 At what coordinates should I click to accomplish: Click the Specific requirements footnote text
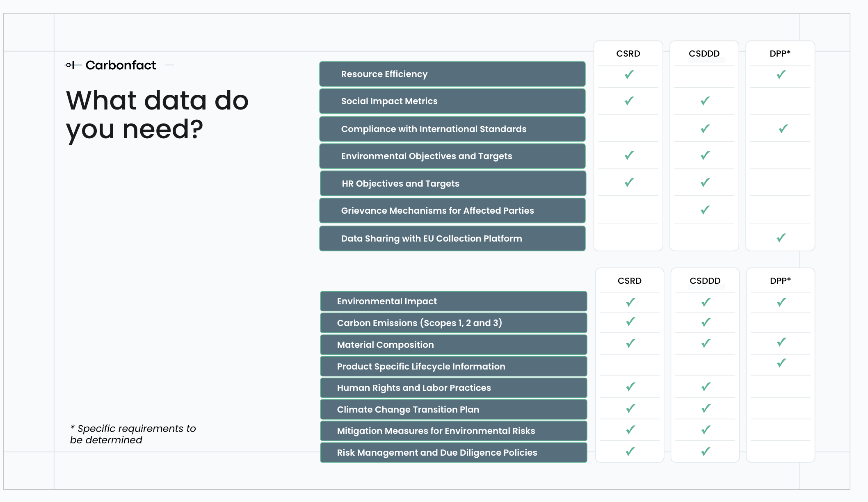click(133, 434)
